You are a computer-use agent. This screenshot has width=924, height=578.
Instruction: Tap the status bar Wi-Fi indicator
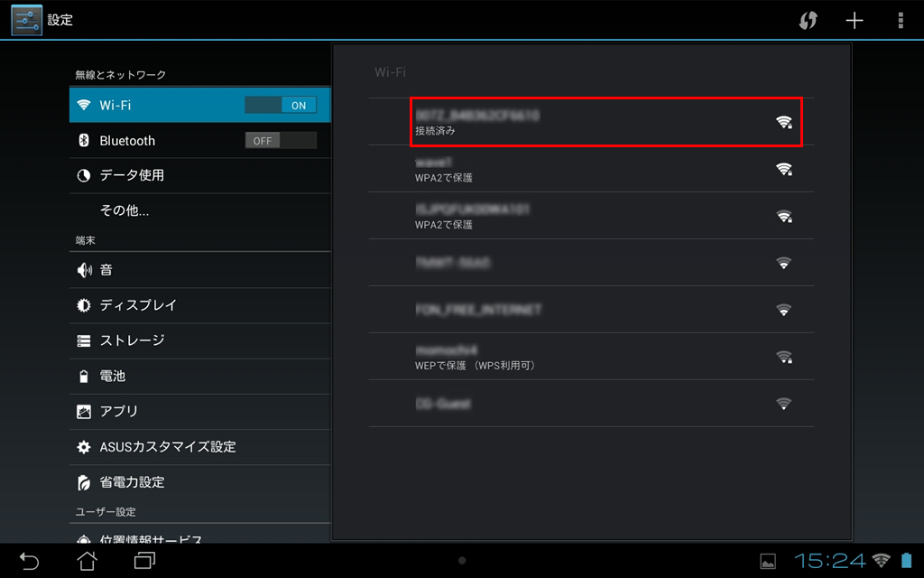pyautogui.click(x=881, y=560)
